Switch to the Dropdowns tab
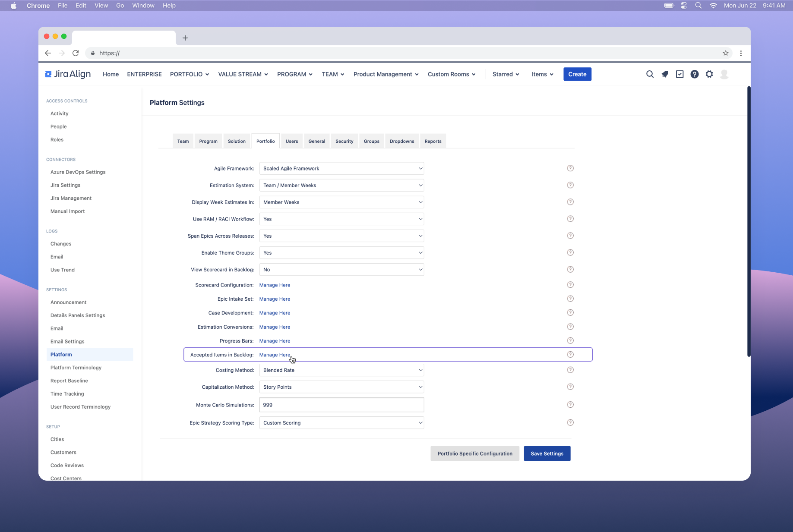The height and width of the screenshot is (532, 793). point(402,141)
